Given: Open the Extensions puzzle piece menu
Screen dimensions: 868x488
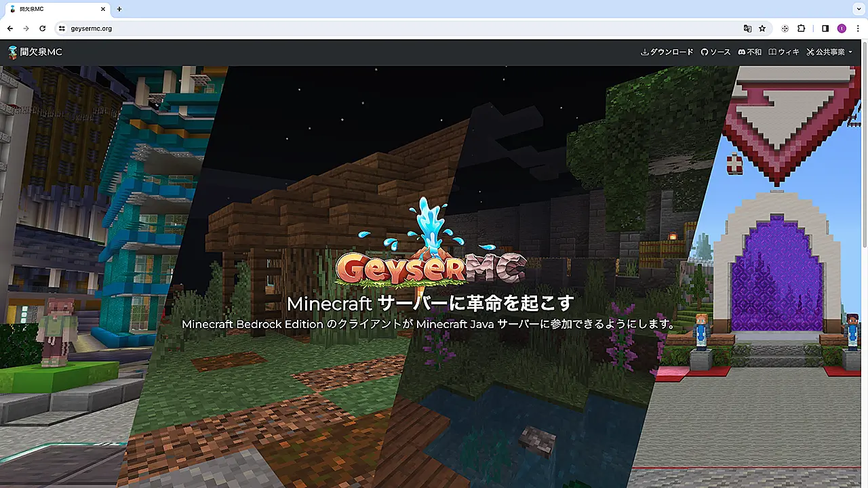Looking at the screenshot, I should pos(801,28).
